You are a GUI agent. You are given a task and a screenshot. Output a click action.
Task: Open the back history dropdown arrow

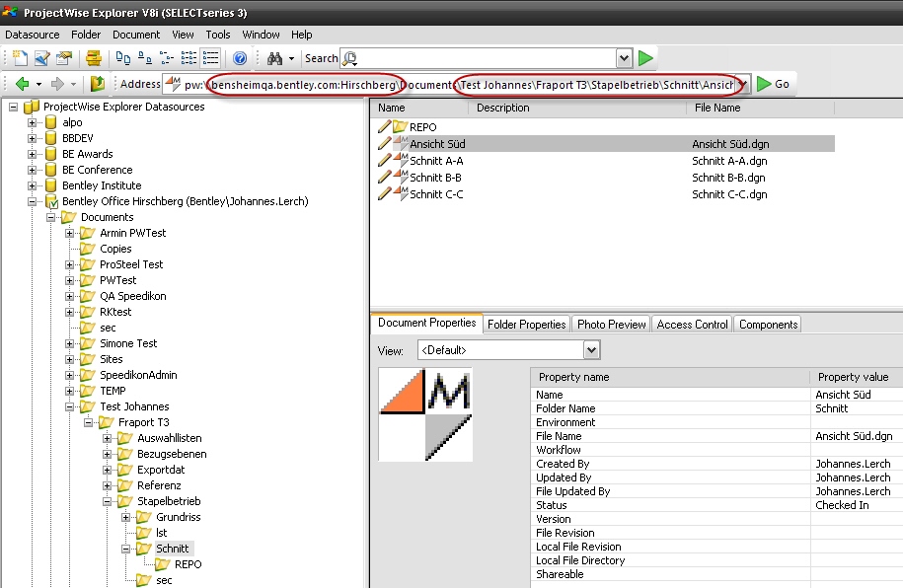click(x=38, y=85)
